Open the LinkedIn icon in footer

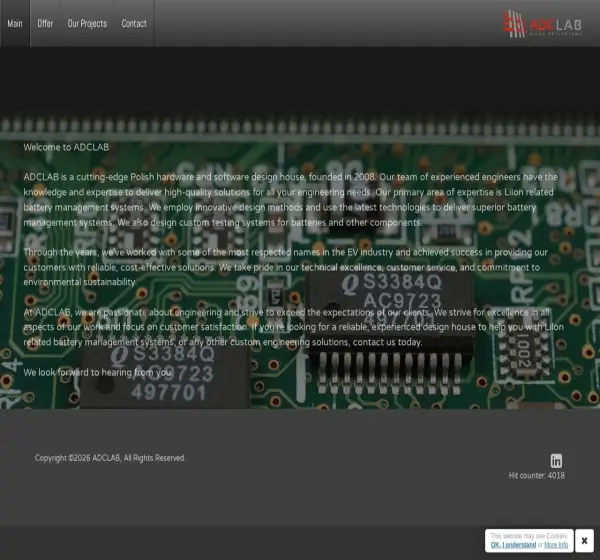coord(556,461)
